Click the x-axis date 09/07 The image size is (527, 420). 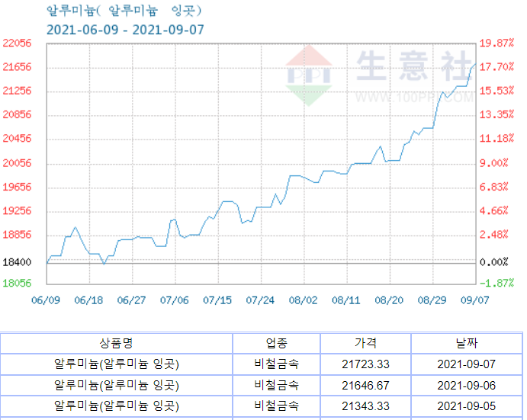[475, 300]
